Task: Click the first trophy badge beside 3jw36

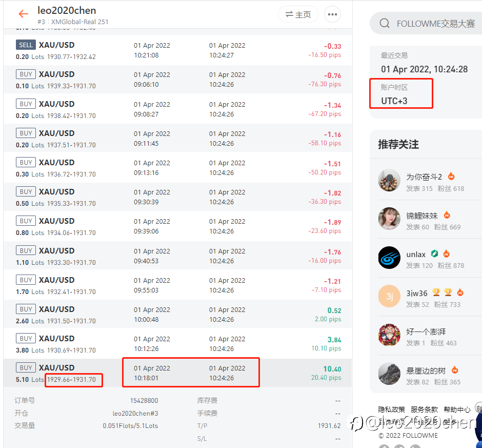Action: (x=436, y=293)
